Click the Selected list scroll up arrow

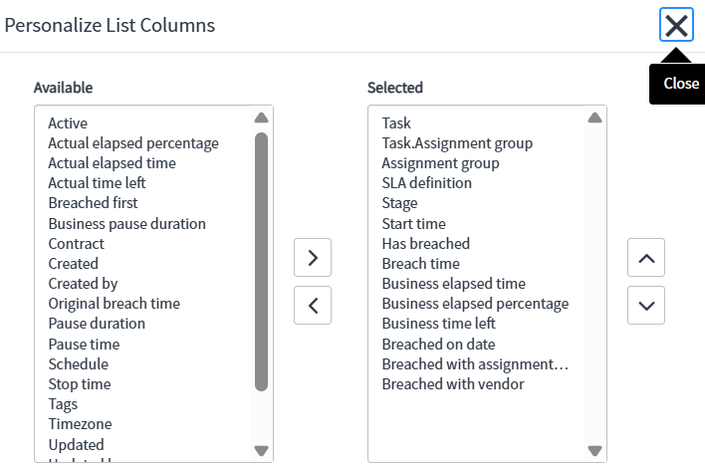(x=595, y=118)
